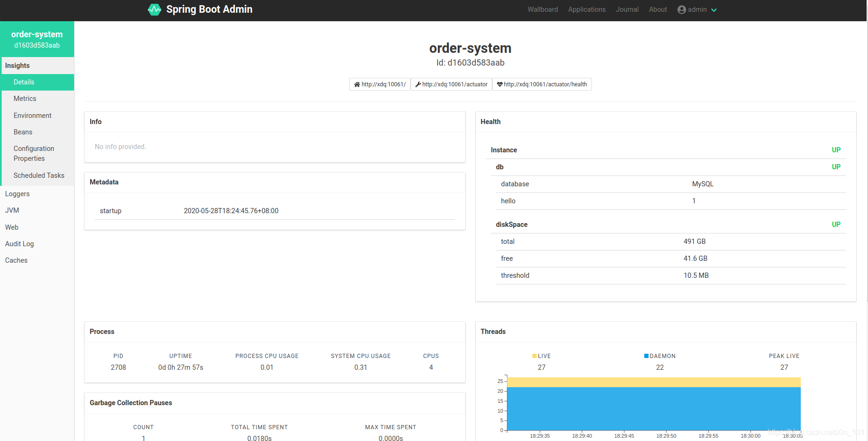Screen dimensions: 868x441
Task: Select Metrics in the sidebar
Action: 38,99
